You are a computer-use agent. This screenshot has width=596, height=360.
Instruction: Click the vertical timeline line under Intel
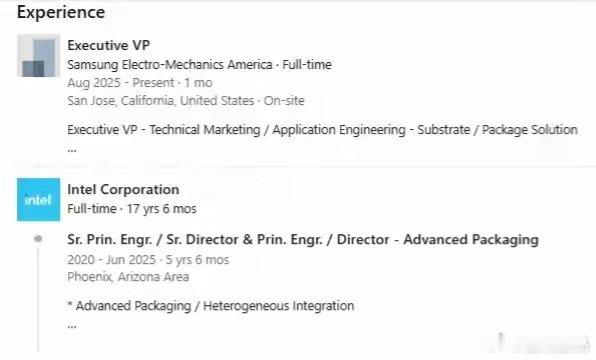[x=38, y=300]
